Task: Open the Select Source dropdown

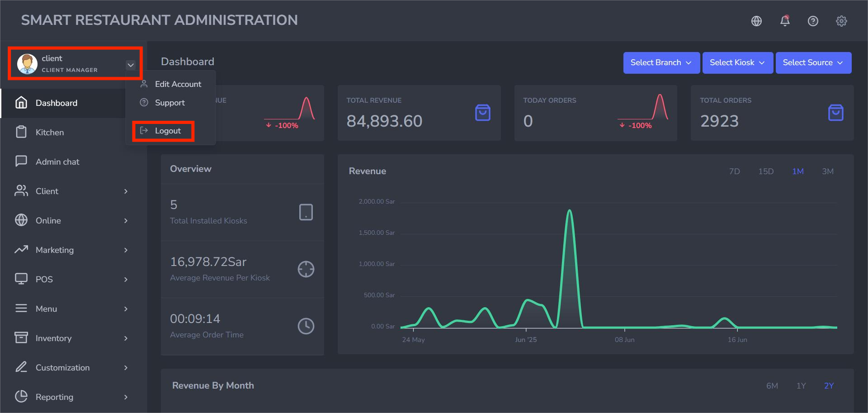Action: pyautogui.click(x=813, y=63)
